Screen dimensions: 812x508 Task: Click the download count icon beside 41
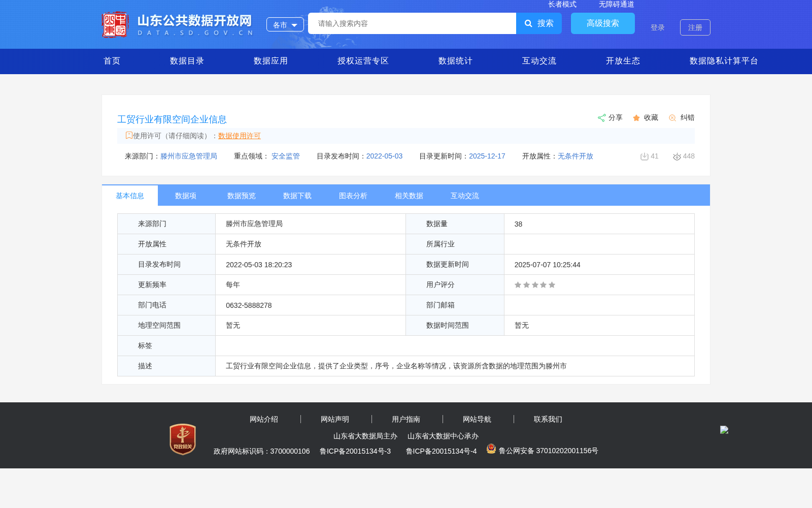645,156
